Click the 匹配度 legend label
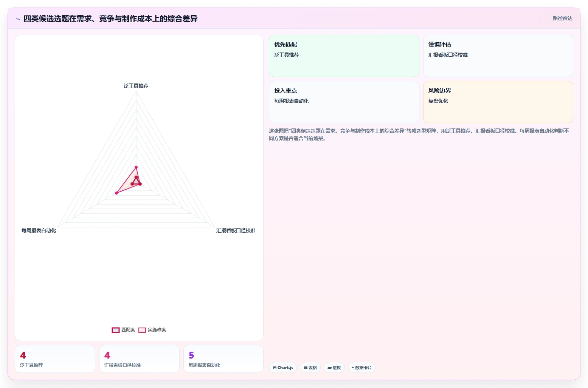Screen dimensions: 588x388 pos(128,330)
